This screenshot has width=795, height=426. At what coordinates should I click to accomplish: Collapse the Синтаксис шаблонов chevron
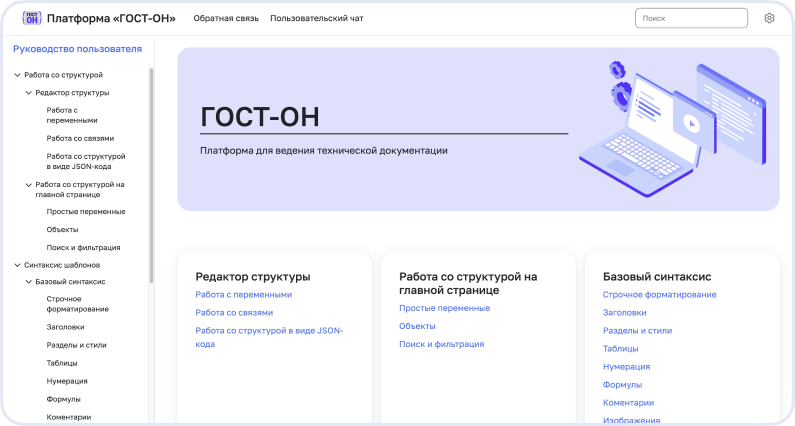pos(17,265)
